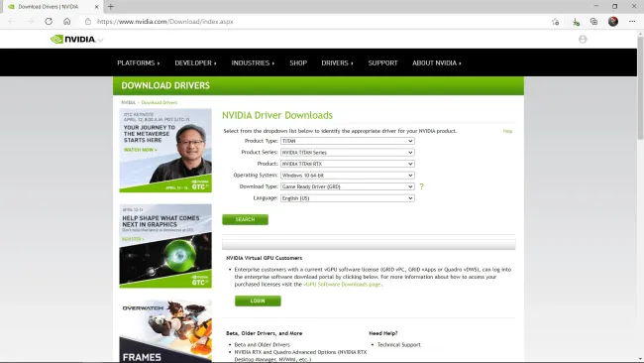This screenshot has height=363, width=644.
Task: Close the Download Drivers tab
Action: (x=96, y=7)
